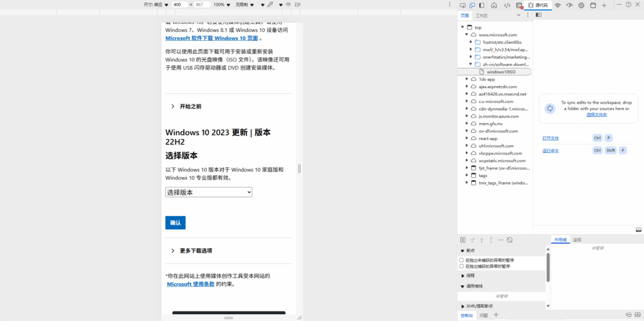Click the inspect element picker icon
The height and width of the screenshot is (321, 644).
coord(463,5)
